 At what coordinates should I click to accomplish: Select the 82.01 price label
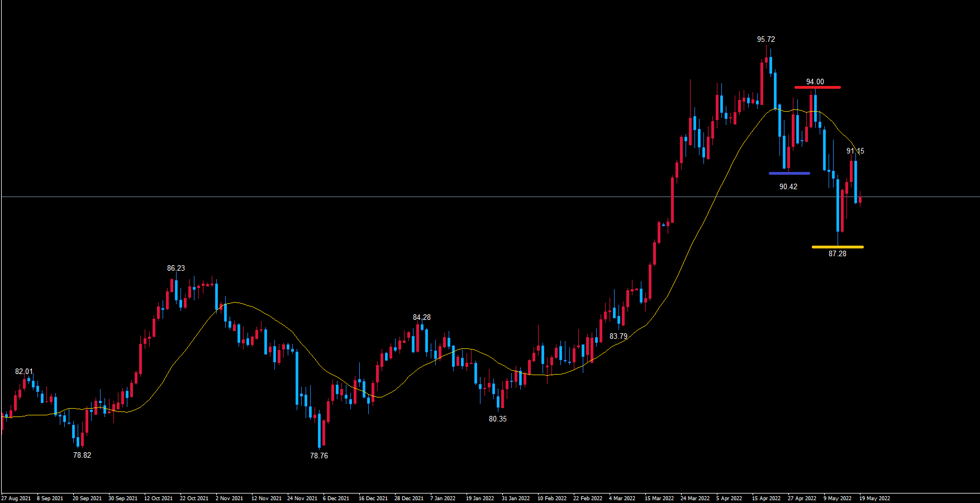click(24, 372)
